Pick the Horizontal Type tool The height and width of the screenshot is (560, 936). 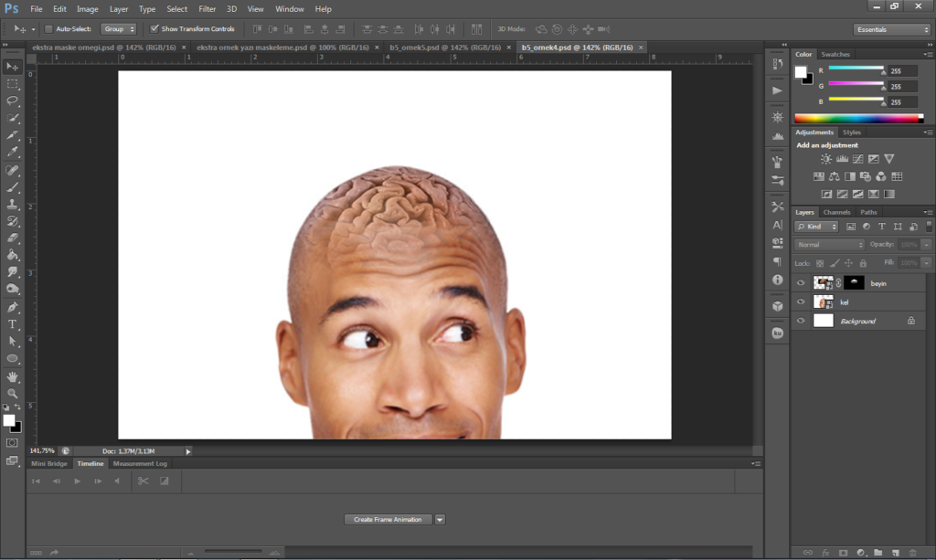tap(13, 324)
